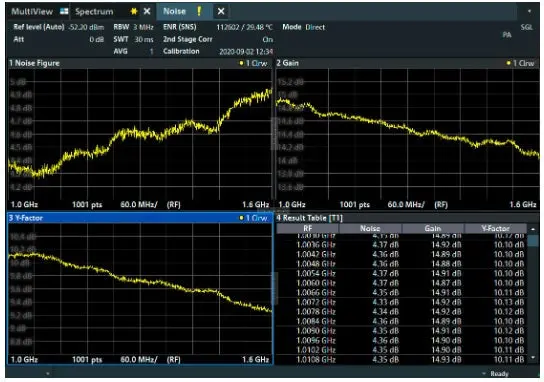Click the 1.6 GHz stop frequency in Y-Factor
This screenshot has width=544, height=382.
point(256,359)
